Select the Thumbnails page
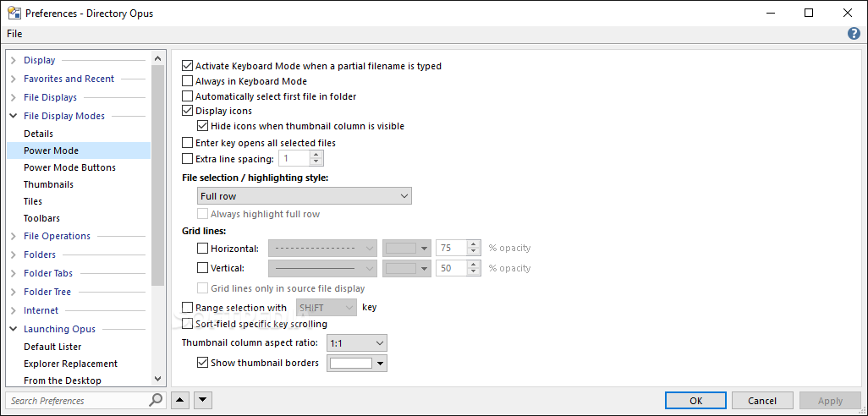 point(49,184)
